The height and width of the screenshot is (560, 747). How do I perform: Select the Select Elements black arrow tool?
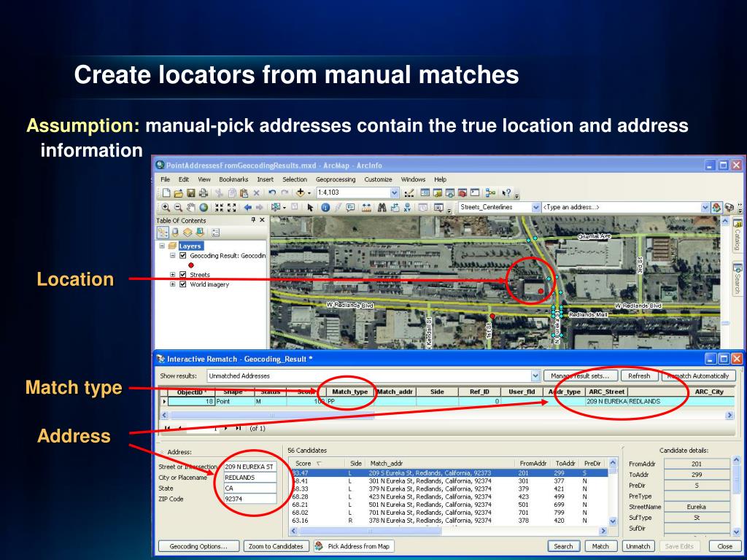[x=310, y=208]
